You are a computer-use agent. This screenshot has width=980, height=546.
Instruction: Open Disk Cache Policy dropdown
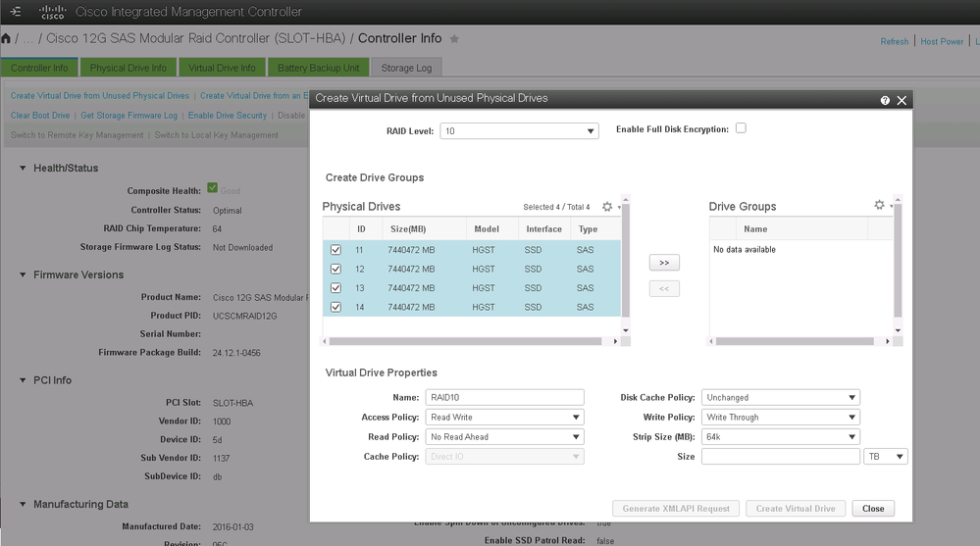(x=781, y=397)
